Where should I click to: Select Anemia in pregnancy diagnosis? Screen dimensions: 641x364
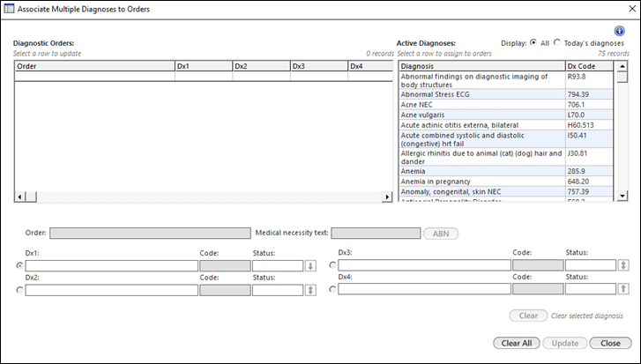tap(506, 182)
